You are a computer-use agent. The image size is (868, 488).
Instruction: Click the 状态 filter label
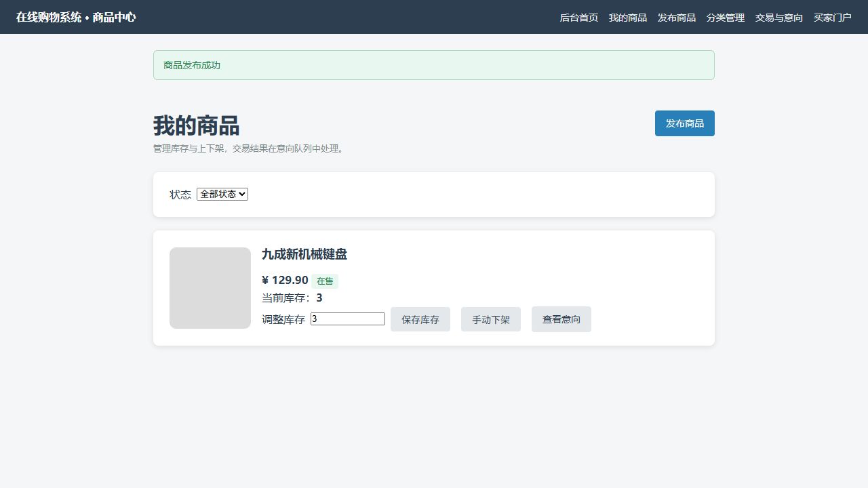[x=180, y=195]
